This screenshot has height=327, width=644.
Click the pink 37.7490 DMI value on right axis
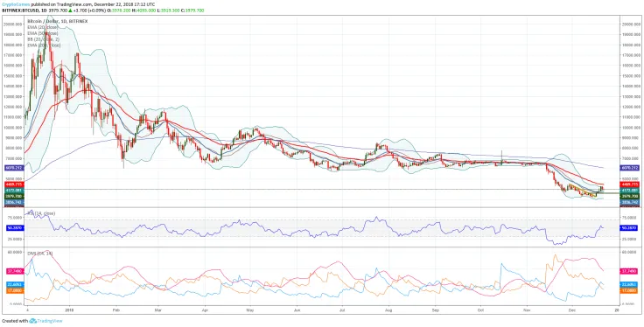tap(630, 271)
